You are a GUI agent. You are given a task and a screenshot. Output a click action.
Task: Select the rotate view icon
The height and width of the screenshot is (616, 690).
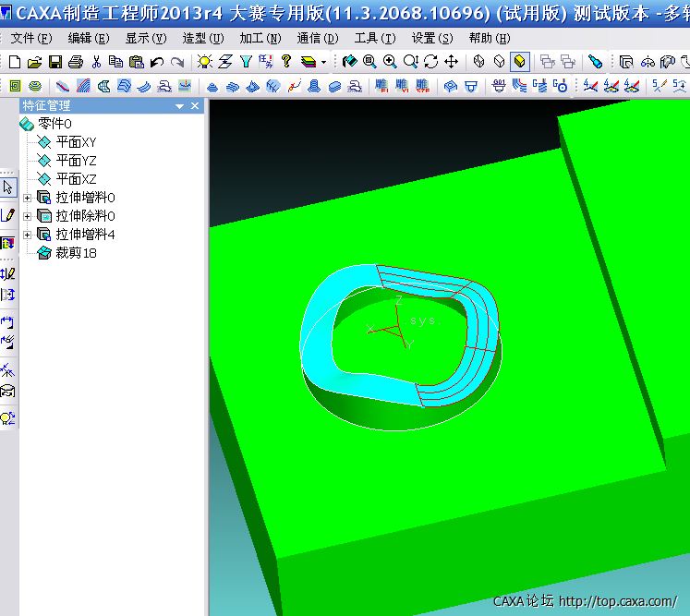click(430, 62)
